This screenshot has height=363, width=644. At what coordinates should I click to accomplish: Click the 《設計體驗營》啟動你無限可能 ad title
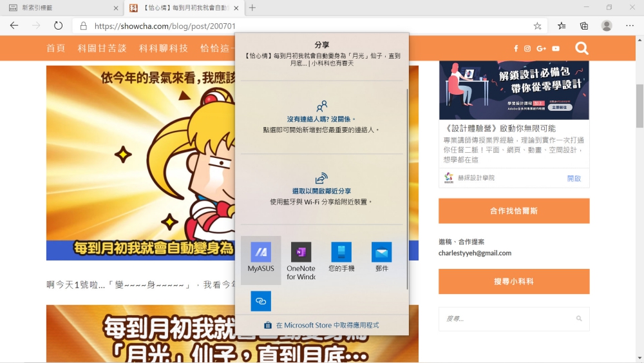[x=499, y=128]
